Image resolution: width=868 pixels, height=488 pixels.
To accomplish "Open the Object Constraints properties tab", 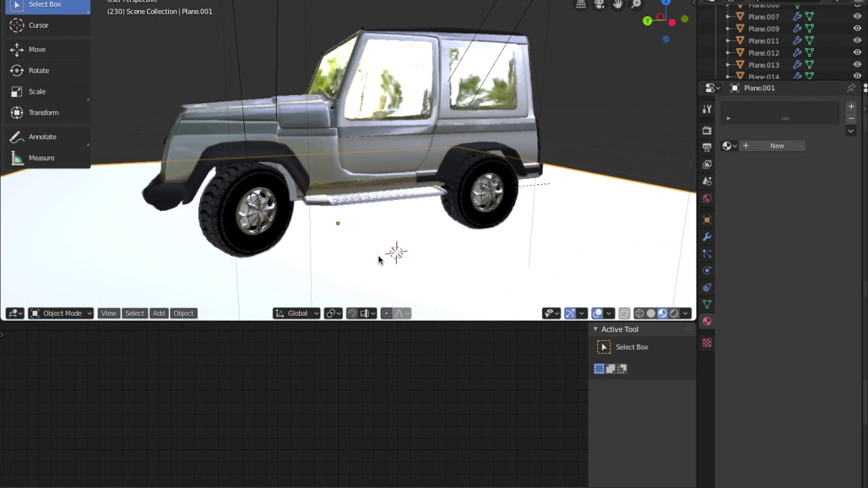I will pos(707,287).
